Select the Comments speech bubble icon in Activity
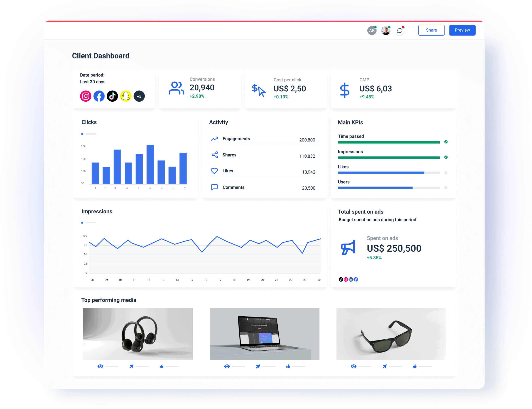This screenshot has width=532, height=409. click(214, 187)
